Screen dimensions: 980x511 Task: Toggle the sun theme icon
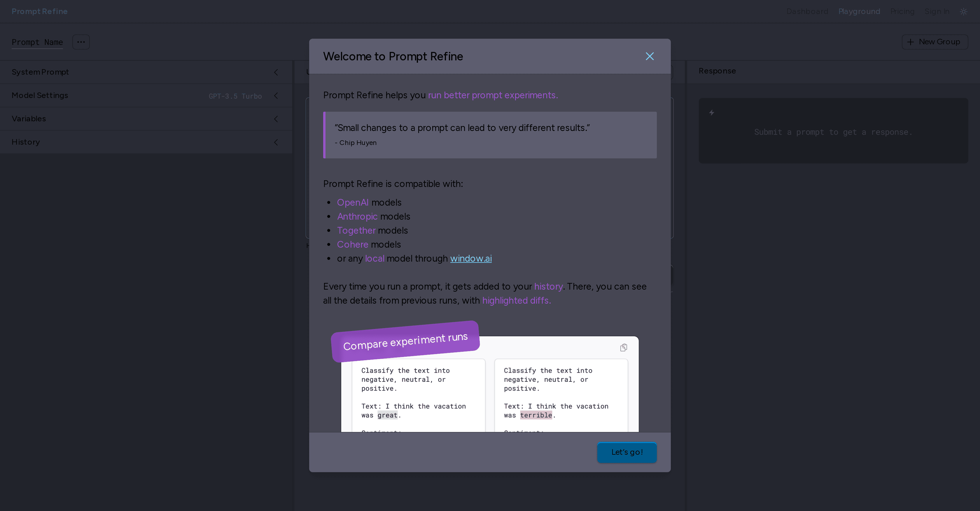[963, 11]
